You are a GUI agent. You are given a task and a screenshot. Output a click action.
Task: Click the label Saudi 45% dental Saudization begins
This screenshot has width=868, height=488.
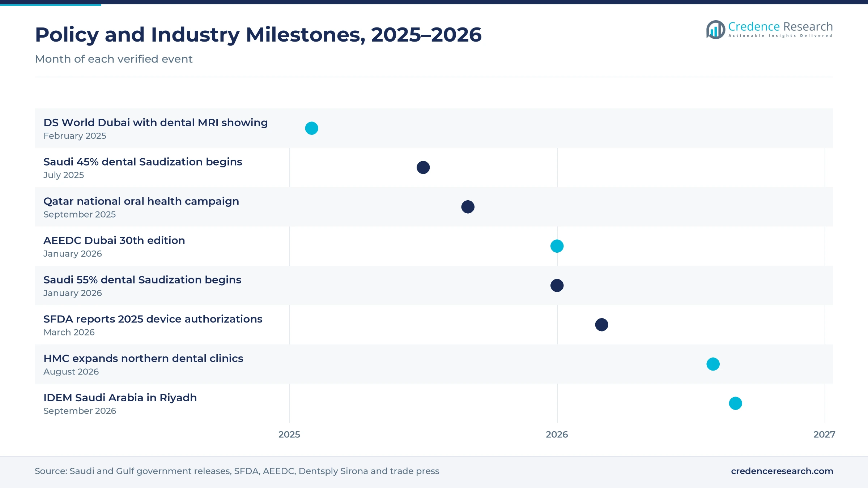(143, 162)
